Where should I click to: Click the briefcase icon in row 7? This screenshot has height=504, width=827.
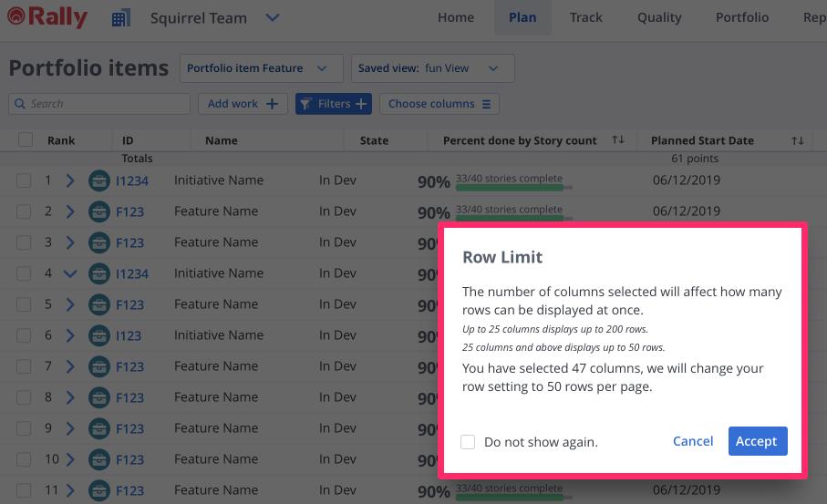coord(99,367)
